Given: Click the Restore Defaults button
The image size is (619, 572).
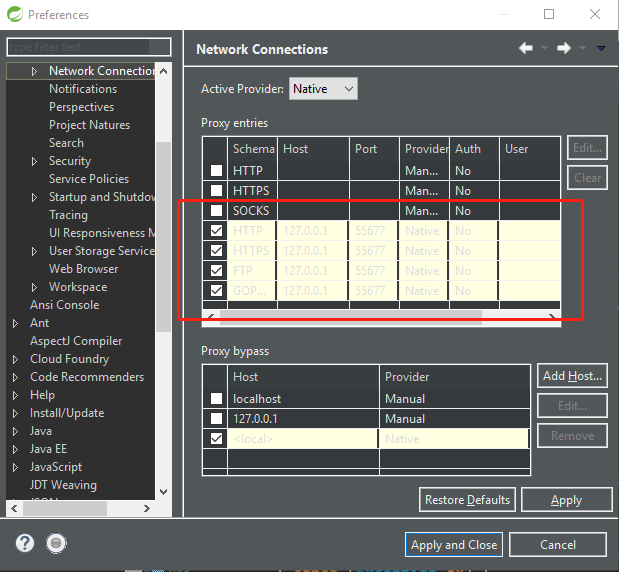Looking at the screenshot, I should tap(467, 500).
